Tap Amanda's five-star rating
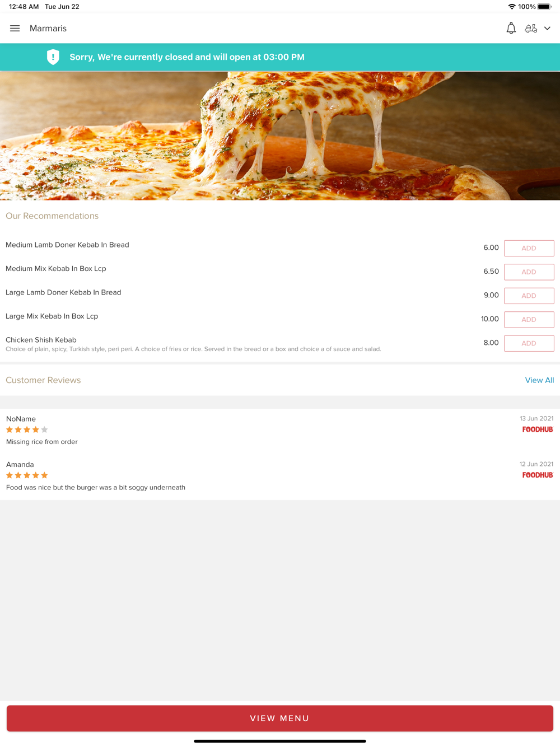The height and width of the screenshot is (747, 560). [x=27, y=475]
